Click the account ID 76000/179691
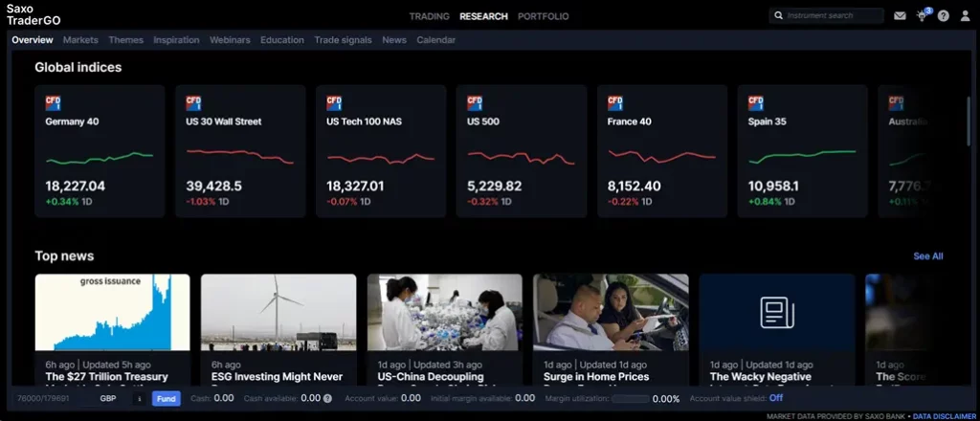This screenshot has height=421, width=980. [43, 398]
